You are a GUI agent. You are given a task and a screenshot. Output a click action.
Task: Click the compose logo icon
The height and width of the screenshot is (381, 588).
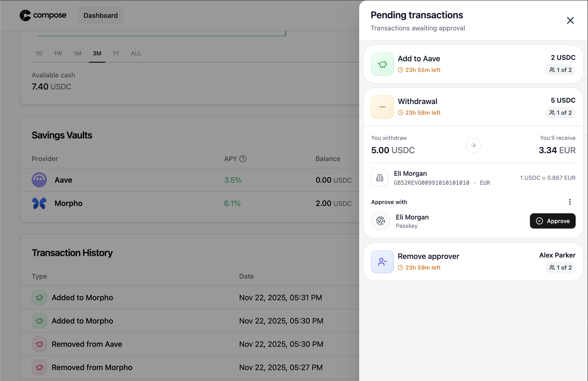click(25, 15)
